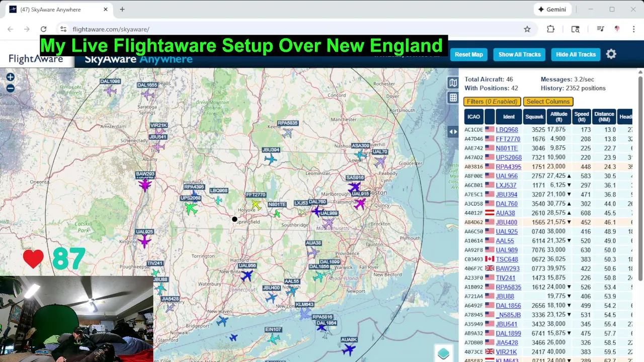Expand the Filters (0 Enabled) panel
Image resolution: width=644 pixels, height=362 pixels.
(492, 102)
